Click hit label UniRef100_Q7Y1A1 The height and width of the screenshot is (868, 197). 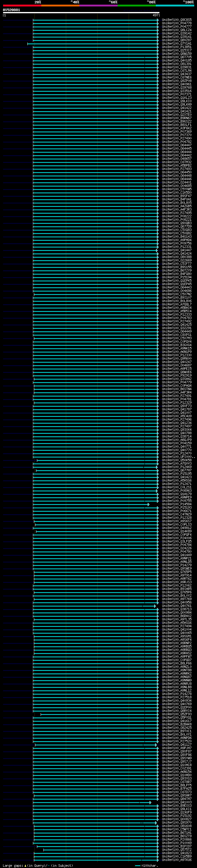[177, 43]
